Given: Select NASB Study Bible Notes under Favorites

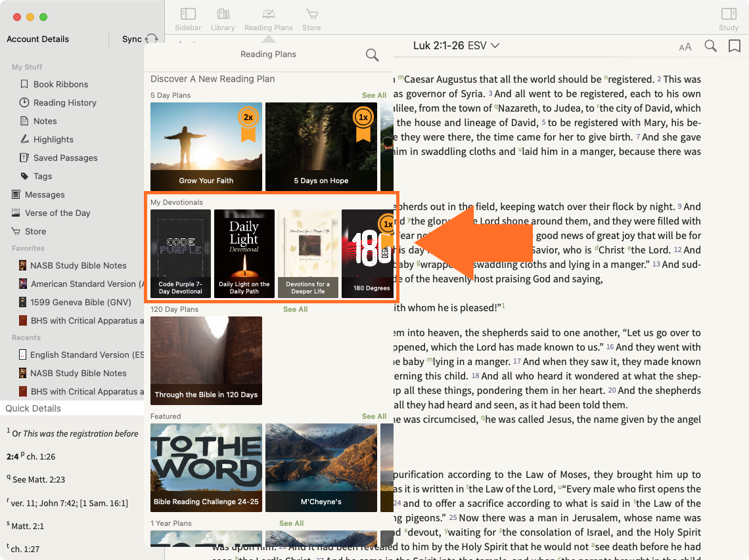Looking at the screenshot, I should point(78,265).
